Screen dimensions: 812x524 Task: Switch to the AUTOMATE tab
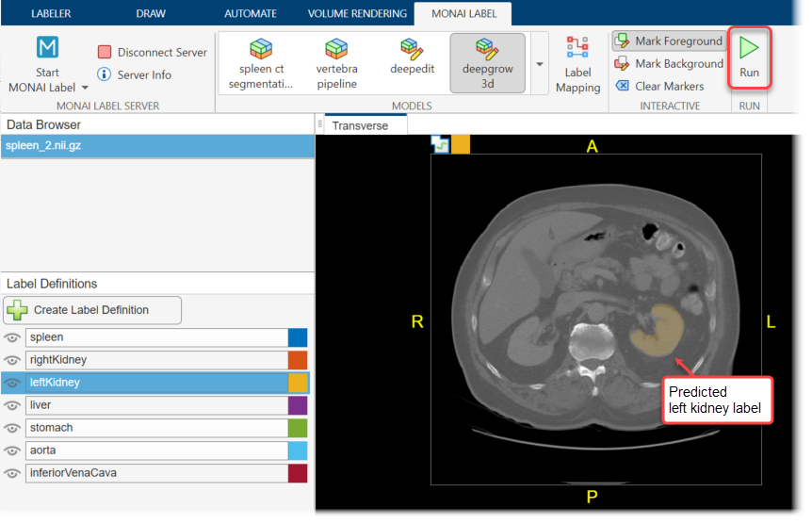coord(251,13)
